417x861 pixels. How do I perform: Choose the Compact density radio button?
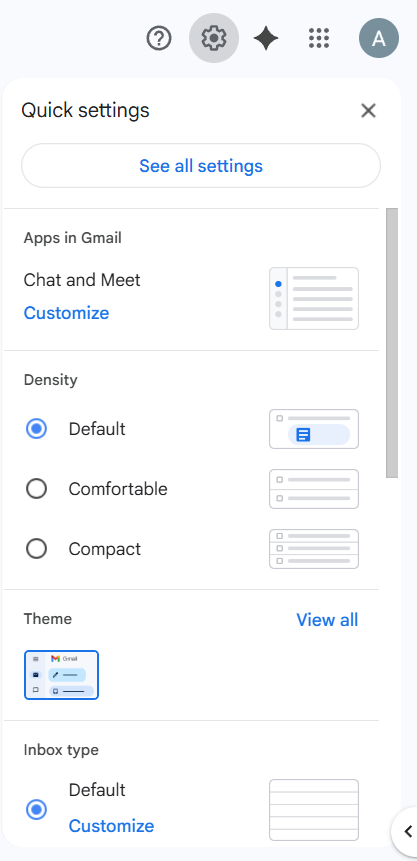point(36,549)
